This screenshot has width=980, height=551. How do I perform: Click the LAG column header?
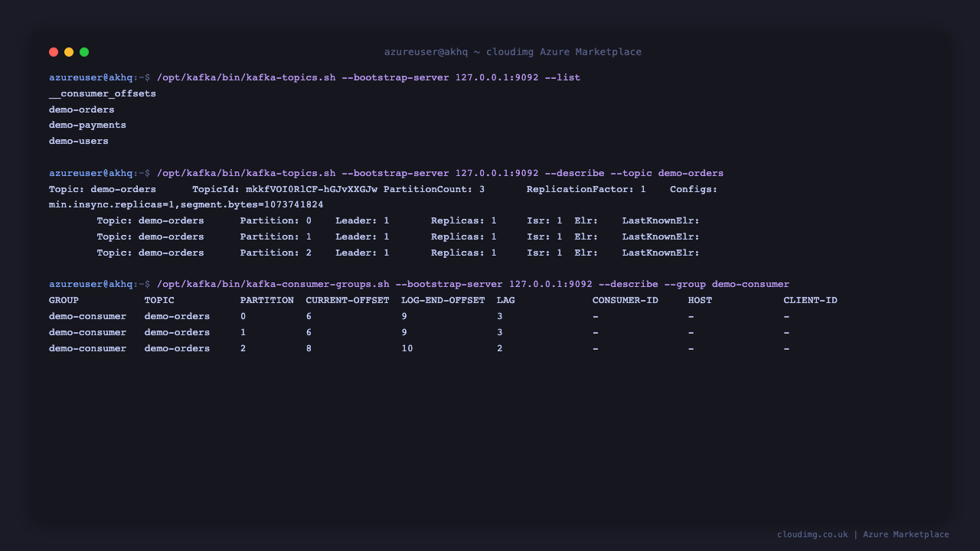[505, 300]
